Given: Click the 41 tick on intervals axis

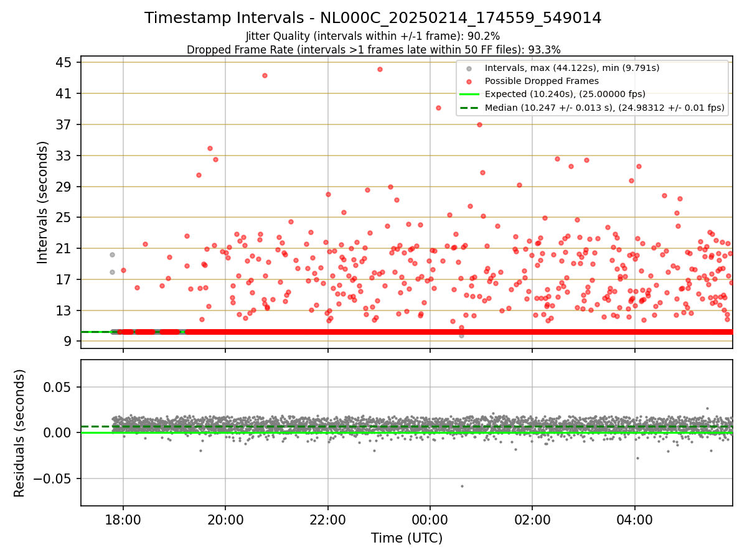Looking at the screenshot, I should tap(65, 93).
